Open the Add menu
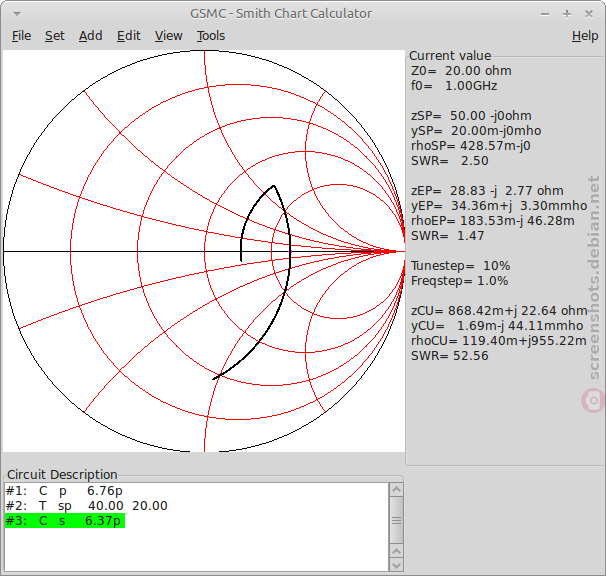The image size is (606, 576). (90, 36)
